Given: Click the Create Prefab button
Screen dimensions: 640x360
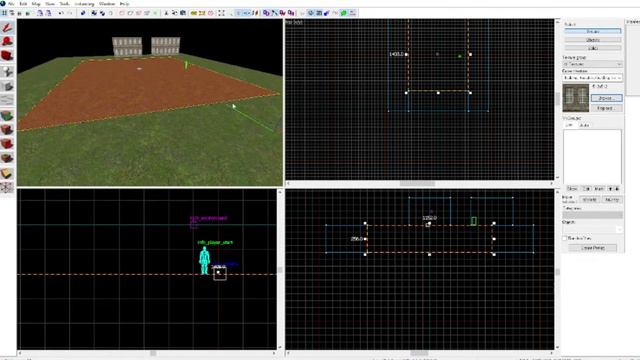Looking at the screenshot, I should [x=593, y=248].
